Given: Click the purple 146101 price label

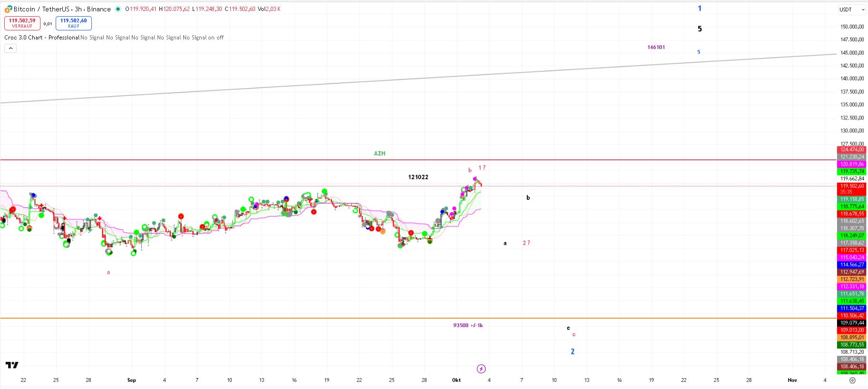Looking at the screenshot, I should coord(656,47).
